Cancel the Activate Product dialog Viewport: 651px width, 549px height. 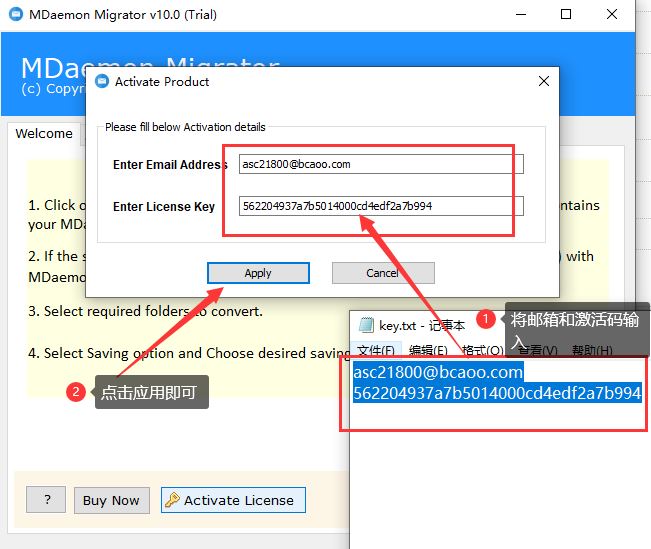click(383, 273)
